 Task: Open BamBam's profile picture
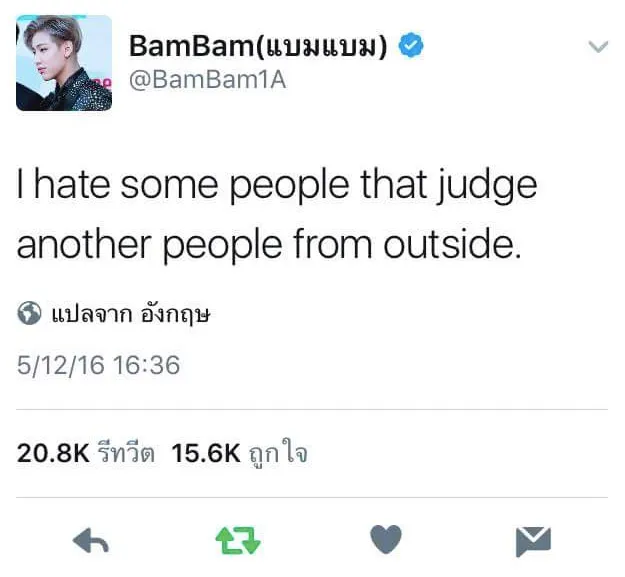[x=64, y=63]
